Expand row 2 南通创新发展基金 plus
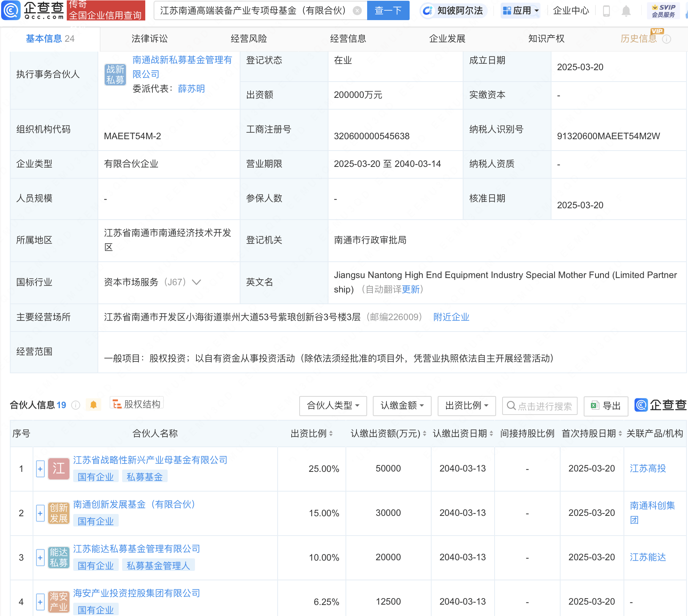This screenshot has height=616, width=688. pos(40,513)
